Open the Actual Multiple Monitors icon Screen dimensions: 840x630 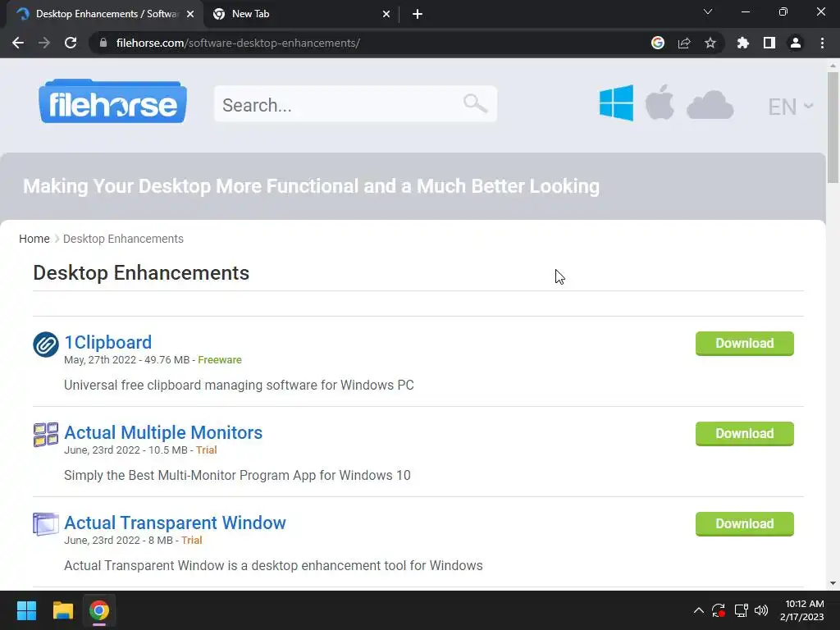click(x=46, y=435)
